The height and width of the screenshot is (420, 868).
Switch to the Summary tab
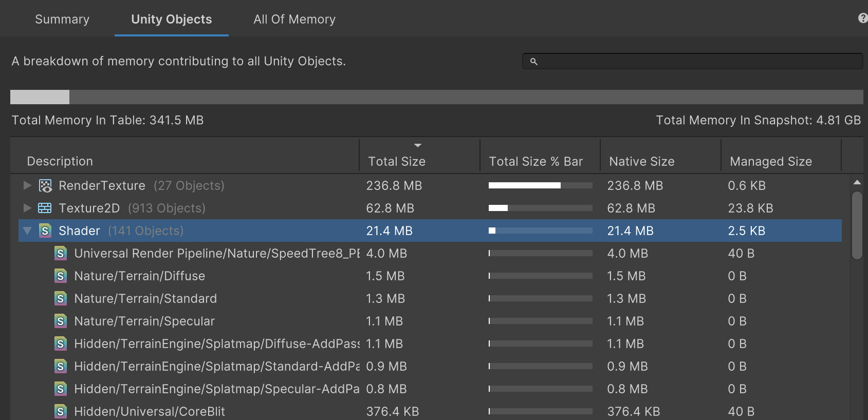click(62, 20)
